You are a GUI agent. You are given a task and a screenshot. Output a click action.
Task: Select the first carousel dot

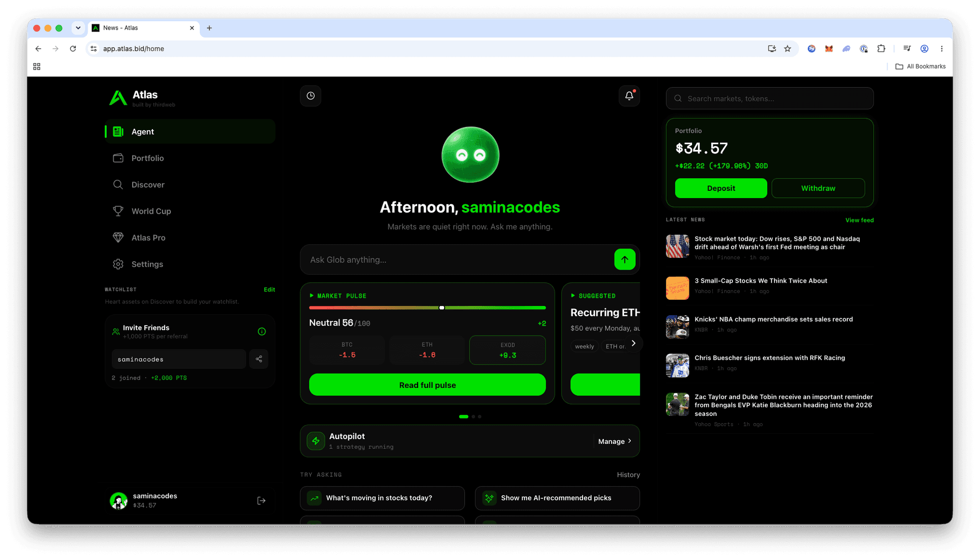tap(464, 417)
